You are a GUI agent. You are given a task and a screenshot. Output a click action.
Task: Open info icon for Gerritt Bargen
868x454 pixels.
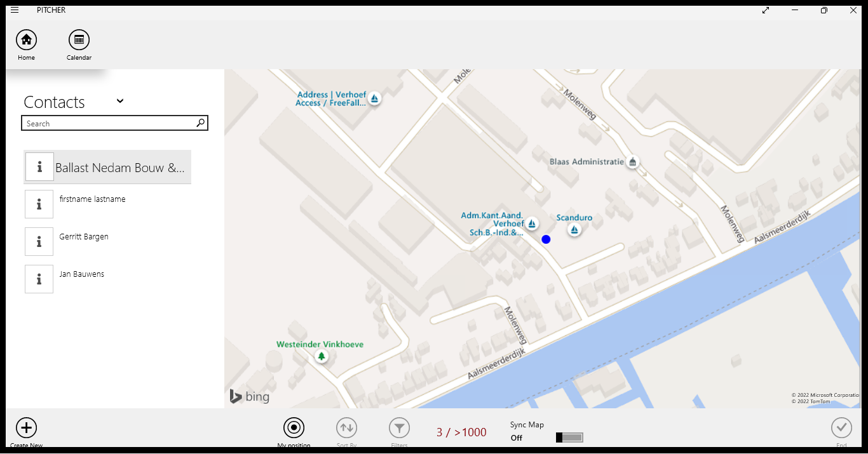(x=39, y=242)
